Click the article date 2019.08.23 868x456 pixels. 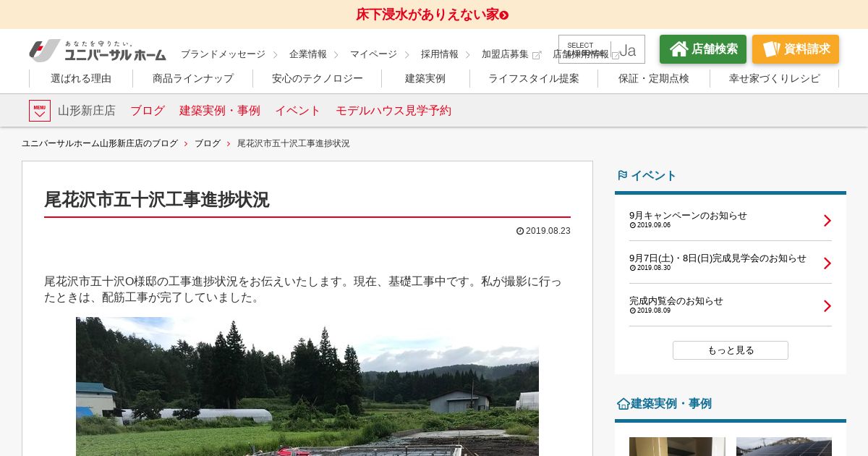click(543, 231)
